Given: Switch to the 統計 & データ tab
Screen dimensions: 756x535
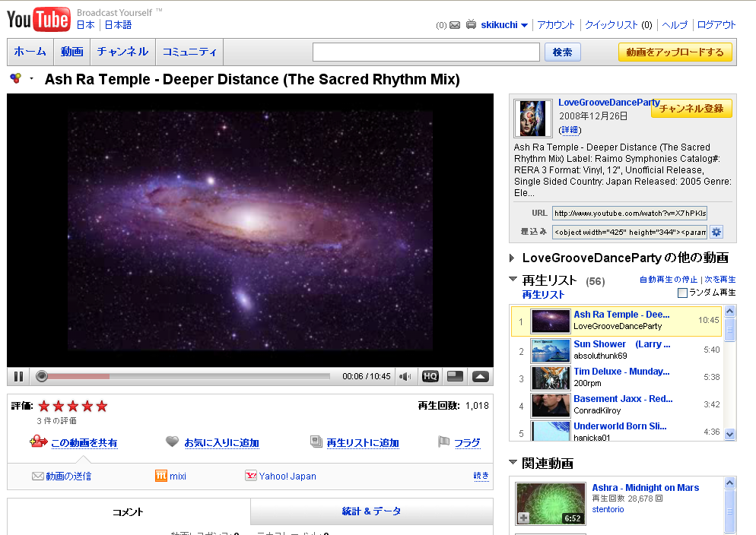Looking at the screenshot, I should 371,511.
